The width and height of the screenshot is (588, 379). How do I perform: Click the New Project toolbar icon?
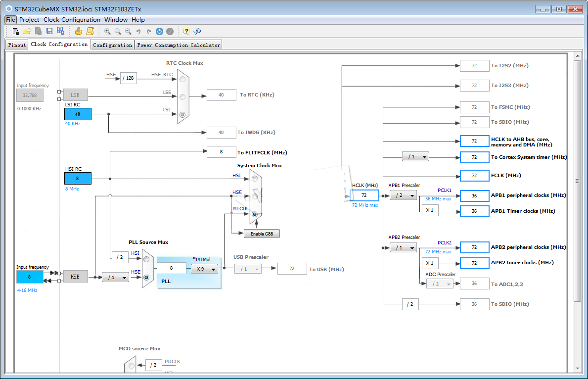pos(15,31)
